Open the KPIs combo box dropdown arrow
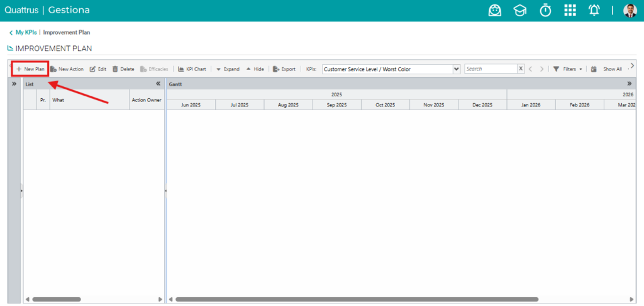 click(457, 69)
